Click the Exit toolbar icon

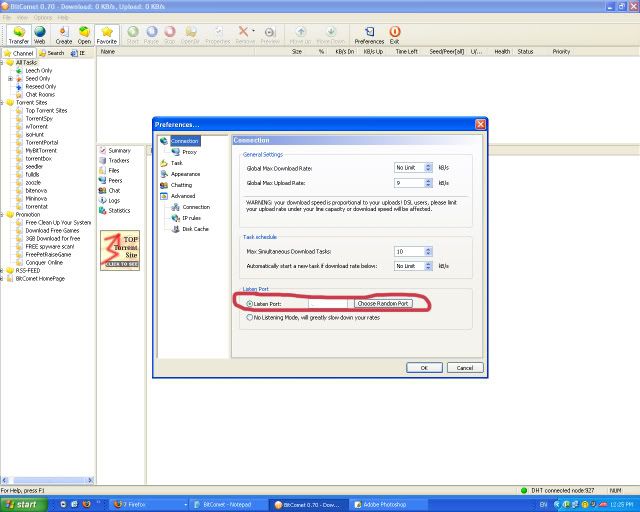pyautogui.click(x=394, y=35)
